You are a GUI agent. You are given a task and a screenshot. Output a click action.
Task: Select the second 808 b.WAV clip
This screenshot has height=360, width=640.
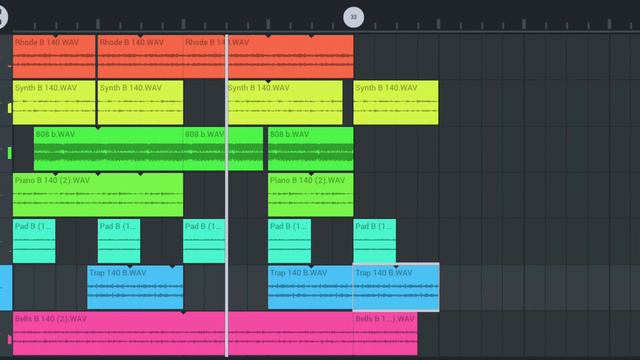point(223,149)
